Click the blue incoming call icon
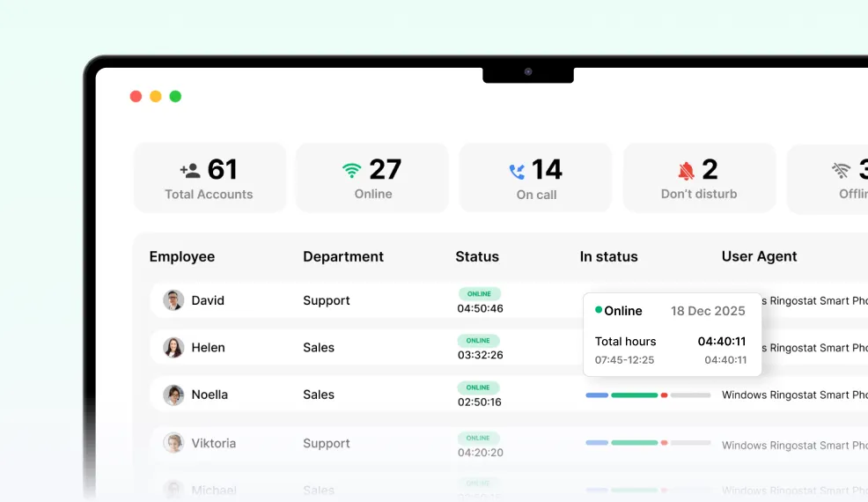This screenshot has height=502, width=868. tap(517, 172)
